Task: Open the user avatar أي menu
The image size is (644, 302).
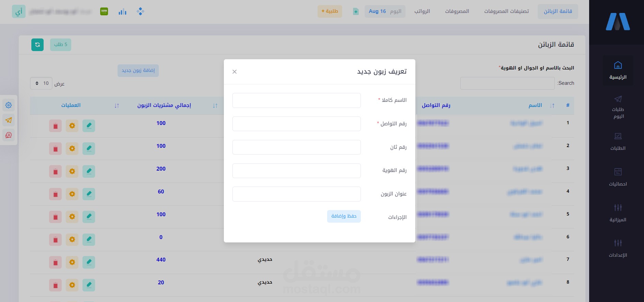Action: [19, 12]
